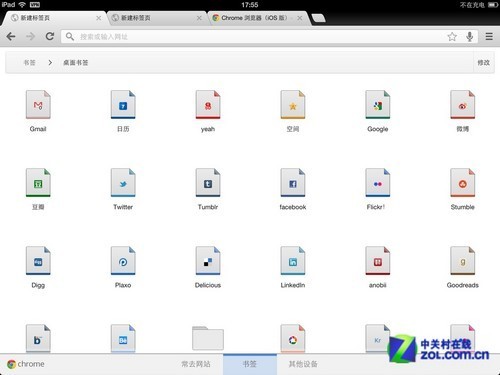Open the 豆瓣 Douban bookmark
The image size is (500, 375).
point(38,188)
